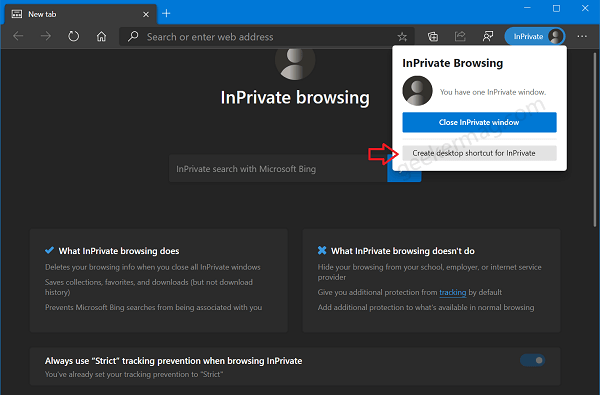Click the address bar search field

266,37
